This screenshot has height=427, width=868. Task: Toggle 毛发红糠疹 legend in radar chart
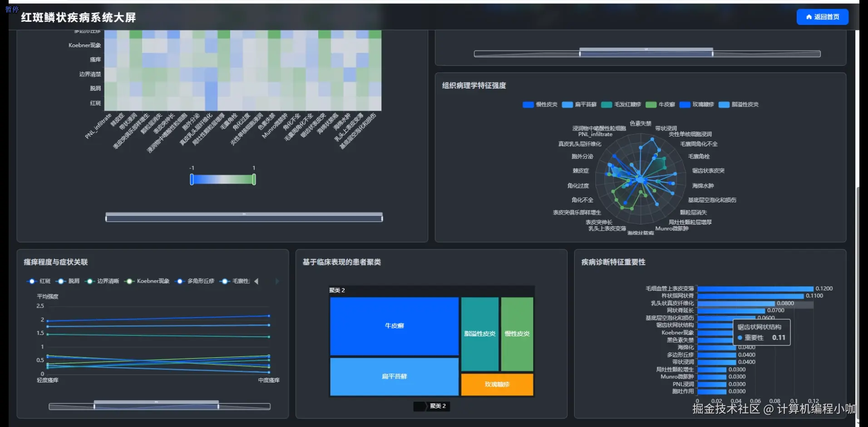pos(621,104)
